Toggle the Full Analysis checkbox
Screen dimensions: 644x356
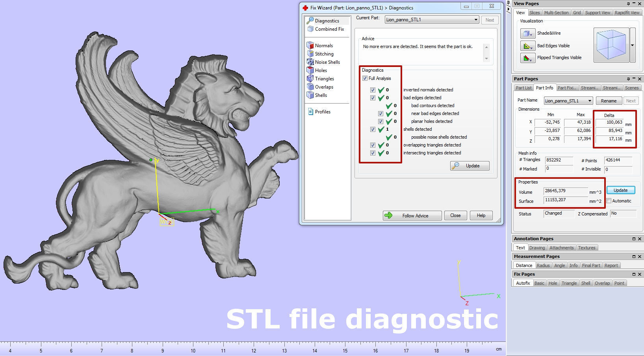(x=365, y=78)
